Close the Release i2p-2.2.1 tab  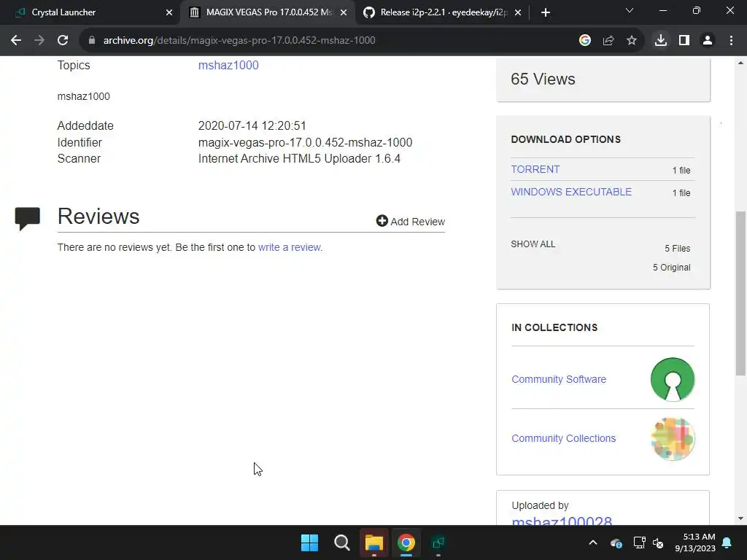point(519,12)
